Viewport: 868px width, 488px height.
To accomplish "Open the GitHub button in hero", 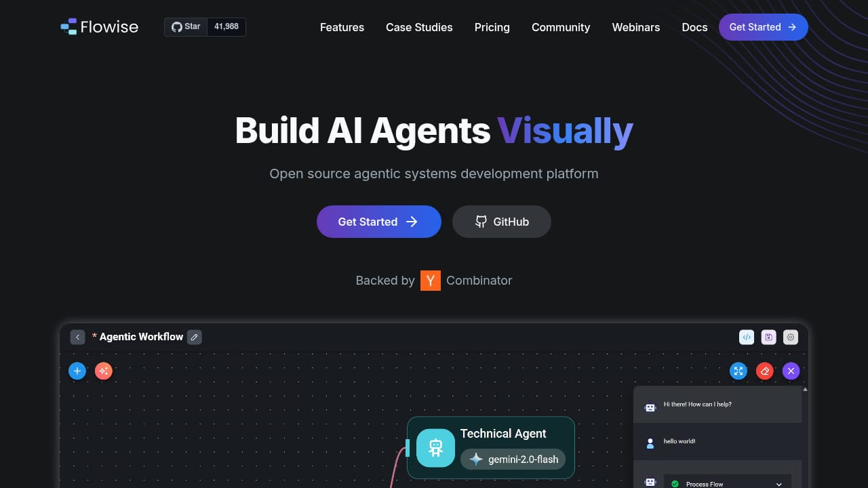I will (502, 222).
